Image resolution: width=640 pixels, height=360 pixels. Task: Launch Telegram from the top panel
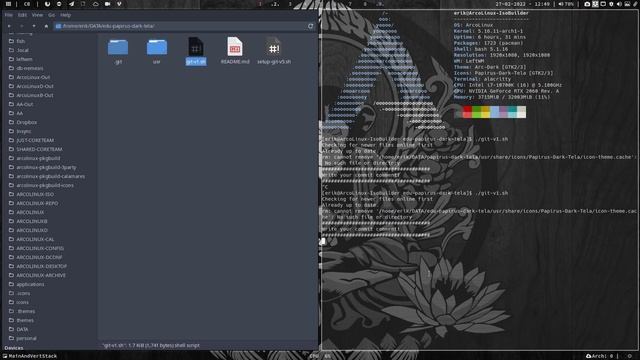click(71, 4)
